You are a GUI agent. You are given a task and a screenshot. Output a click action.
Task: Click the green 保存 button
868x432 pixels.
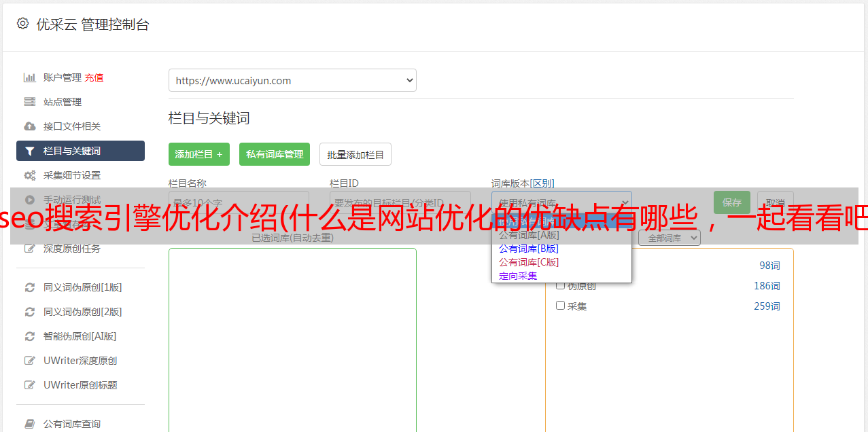coord(732,202)
